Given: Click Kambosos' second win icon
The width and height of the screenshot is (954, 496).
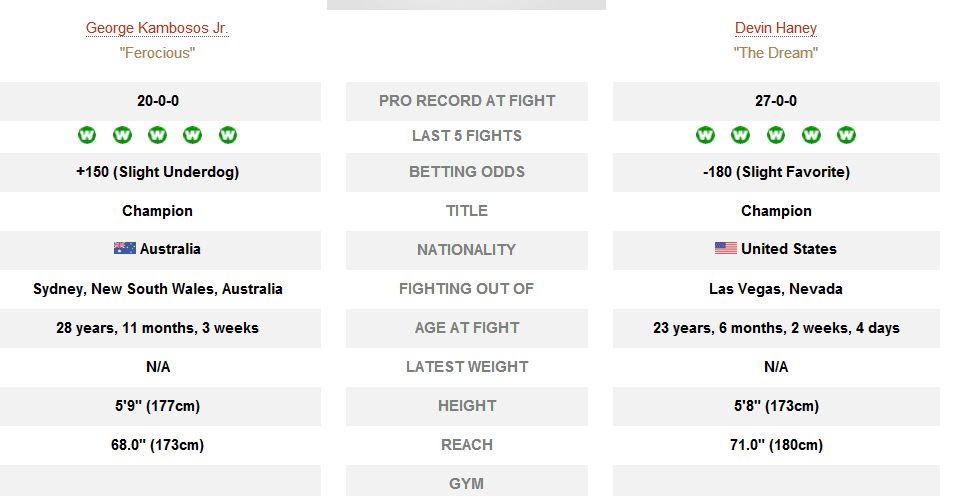Looking at the screenshot, I should pos(122,135).
